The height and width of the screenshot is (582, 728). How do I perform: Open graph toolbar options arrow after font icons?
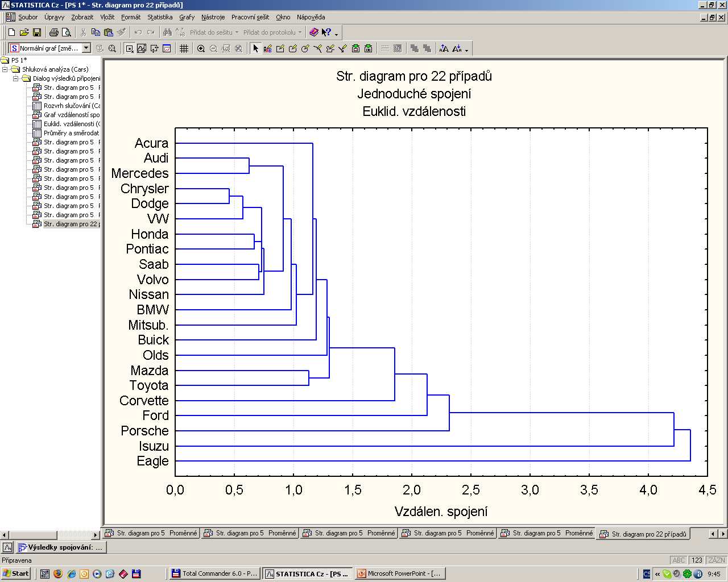466,49
